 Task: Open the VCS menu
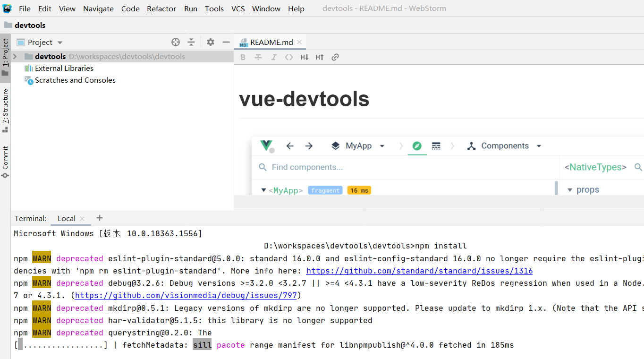click(238, 9)
